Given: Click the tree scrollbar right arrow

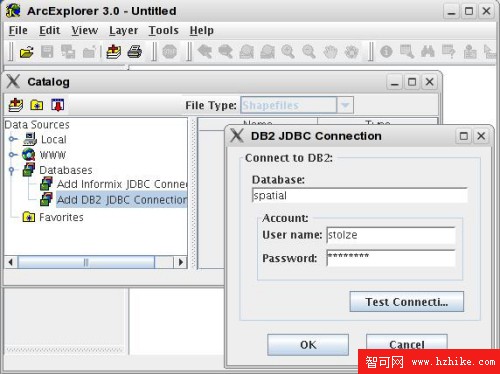Looking at the screenshot, I should pos(181,262).
